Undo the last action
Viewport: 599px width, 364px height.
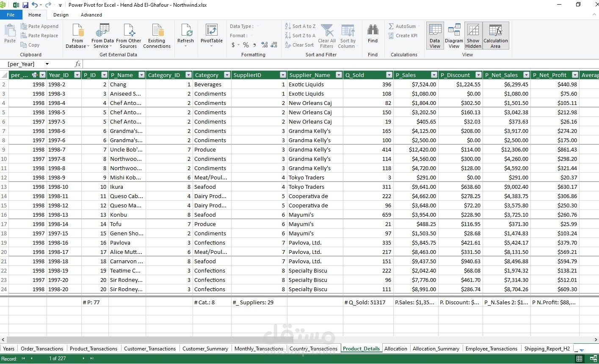coord(35,5)
